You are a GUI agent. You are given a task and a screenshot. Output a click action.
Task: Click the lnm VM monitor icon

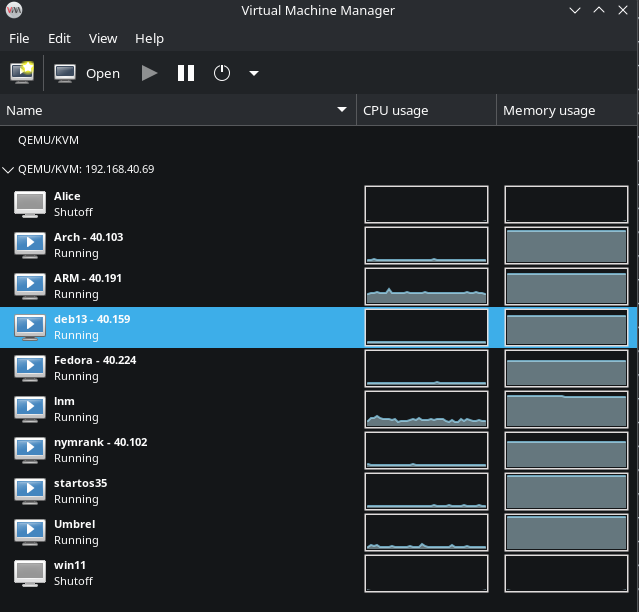(x=30, y=409)
